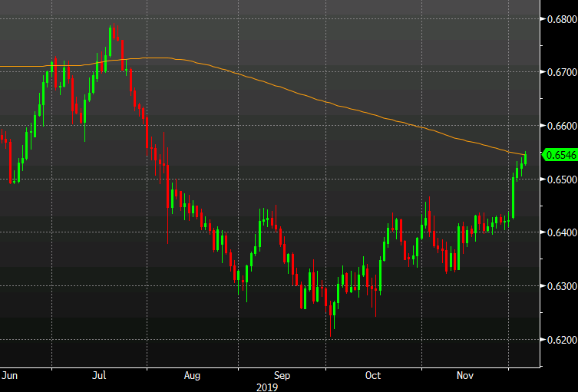The image size is (578, 392).
Task: Click the Aug month label
Action: 192,376
